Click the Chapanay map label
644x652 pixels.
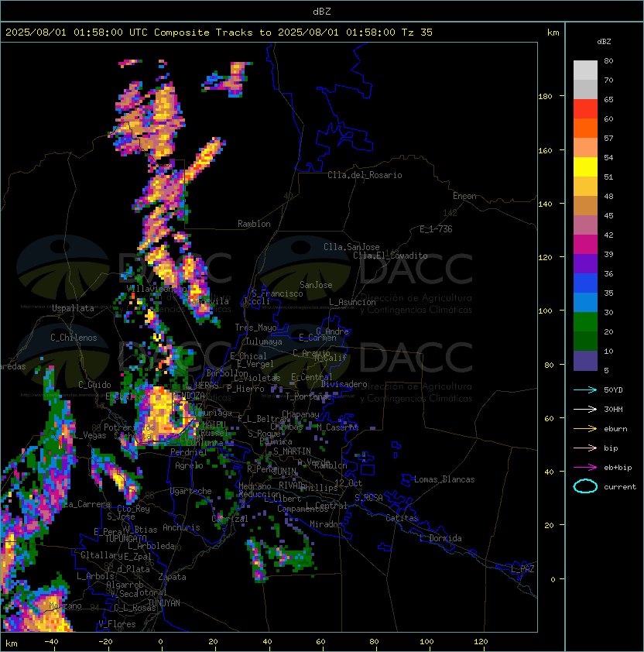pyautogui.click(x=300, y=414)
